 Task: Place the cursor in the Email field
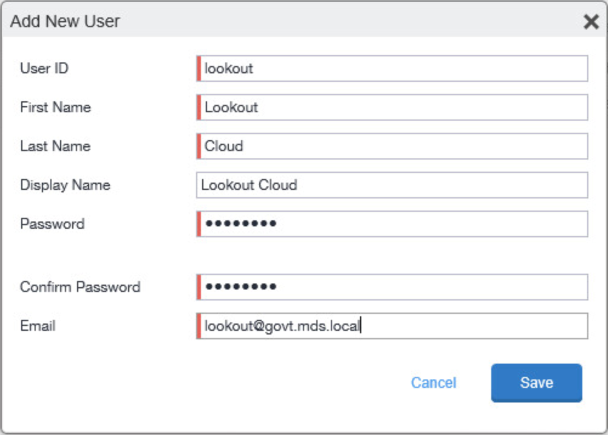(392, 326)
